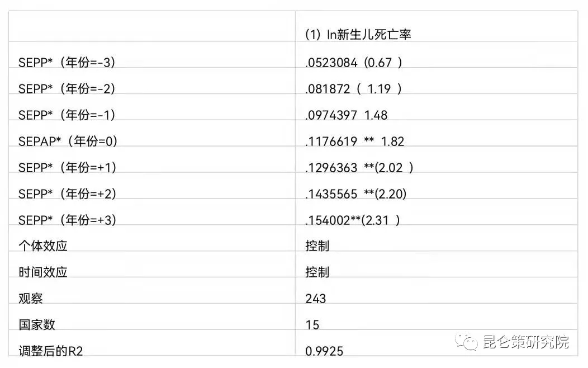Screen dimensions: 588x368
Task: Select the .0974397 1.48 cell
Action: tap(346, 115)
